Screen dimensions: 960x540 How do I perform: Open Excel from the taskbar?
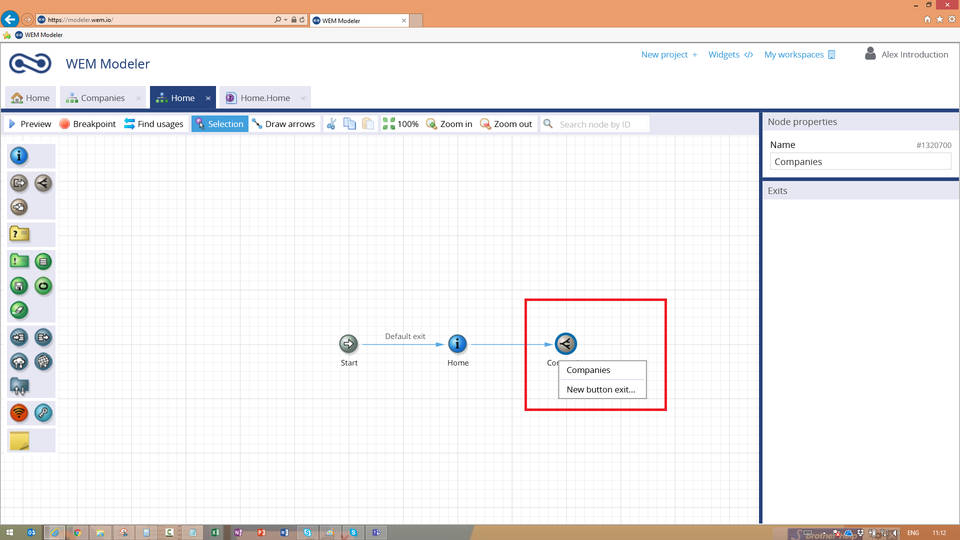pos(215,533)
